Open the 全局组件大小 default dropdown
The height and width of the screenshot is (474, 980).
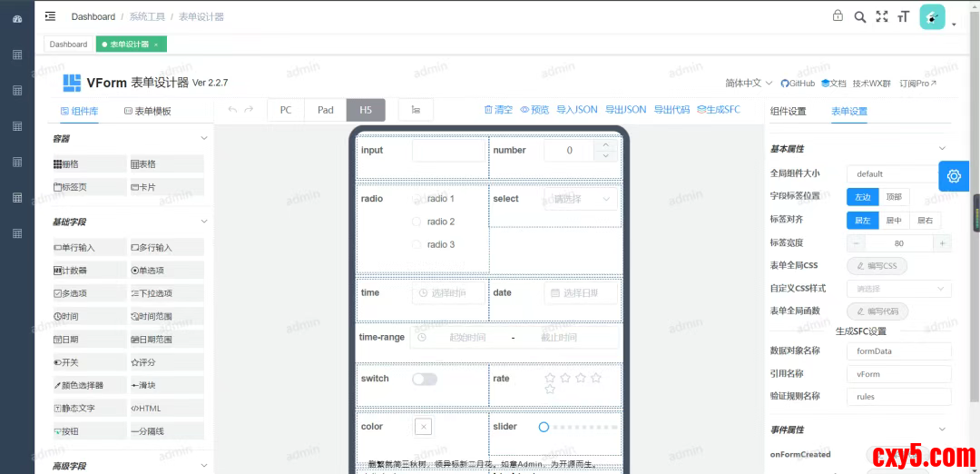coord(894,173)
